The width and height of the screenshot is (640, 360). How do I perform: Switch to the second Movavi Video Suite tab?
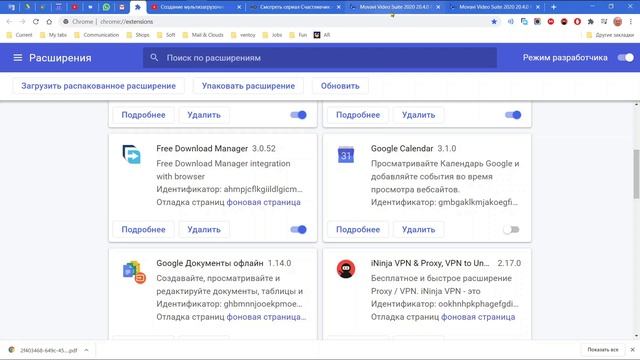coord(494,7)
